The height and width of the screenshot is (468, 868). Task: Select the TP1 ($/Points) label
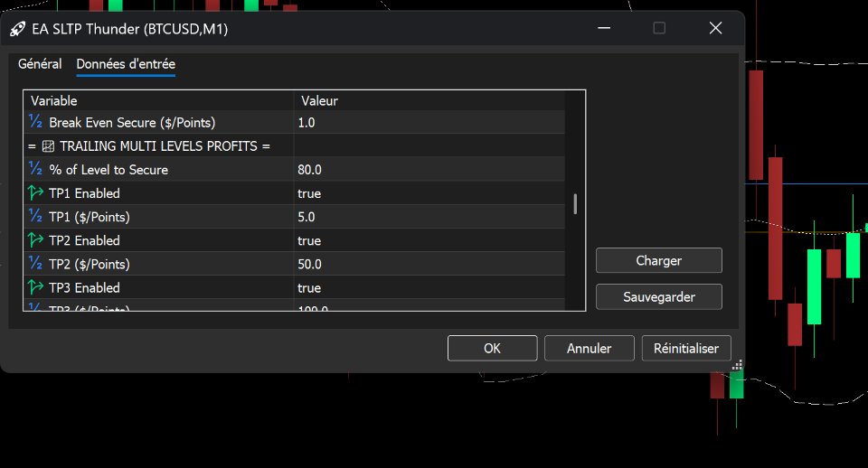point(90,217)
